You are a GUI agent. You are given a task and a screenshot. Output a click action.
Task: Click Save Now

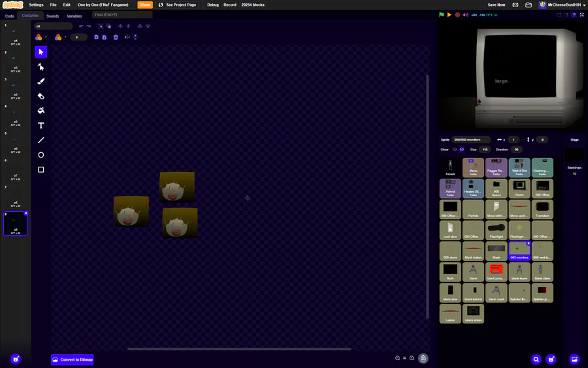pos(497,5)
